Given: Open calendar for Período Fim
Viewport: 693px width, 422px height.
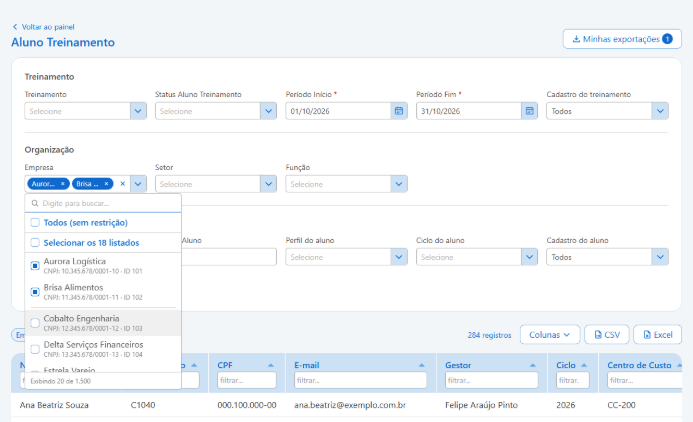Looking at the screenshot, I should point(529,111).
